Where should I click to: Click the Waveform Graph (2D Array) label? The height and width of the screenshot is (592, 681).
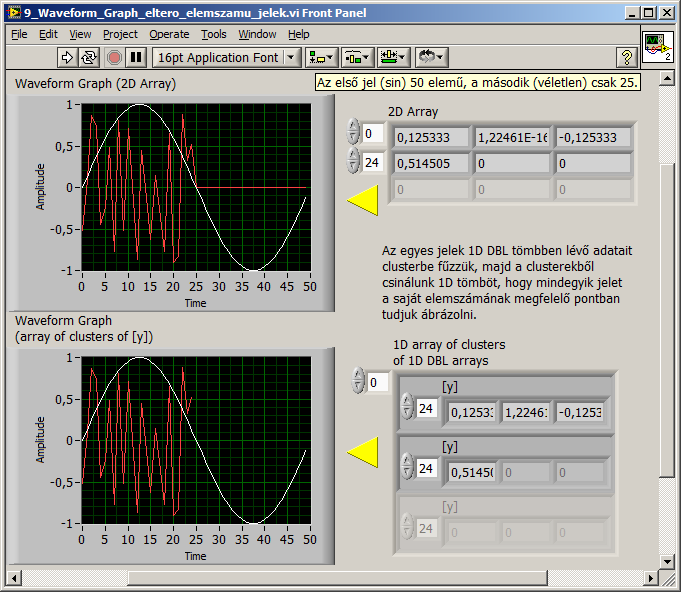(x=95, y=83)
